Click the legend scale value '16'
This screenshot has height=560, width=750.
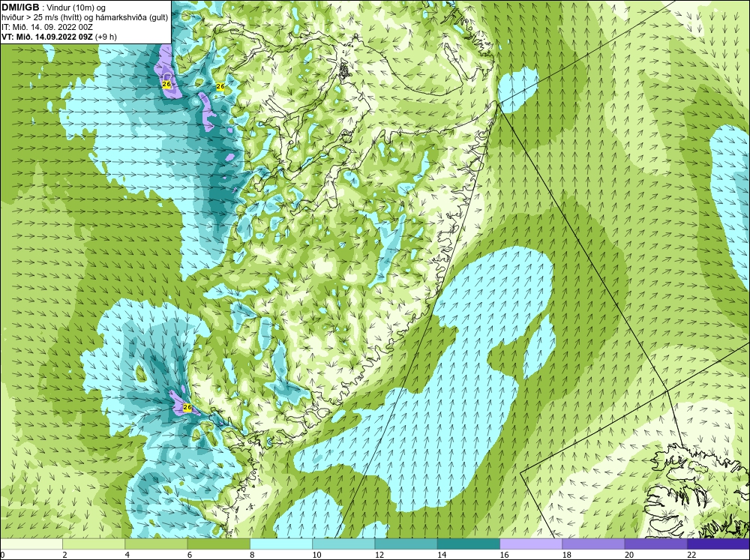(x=504, y=555)
